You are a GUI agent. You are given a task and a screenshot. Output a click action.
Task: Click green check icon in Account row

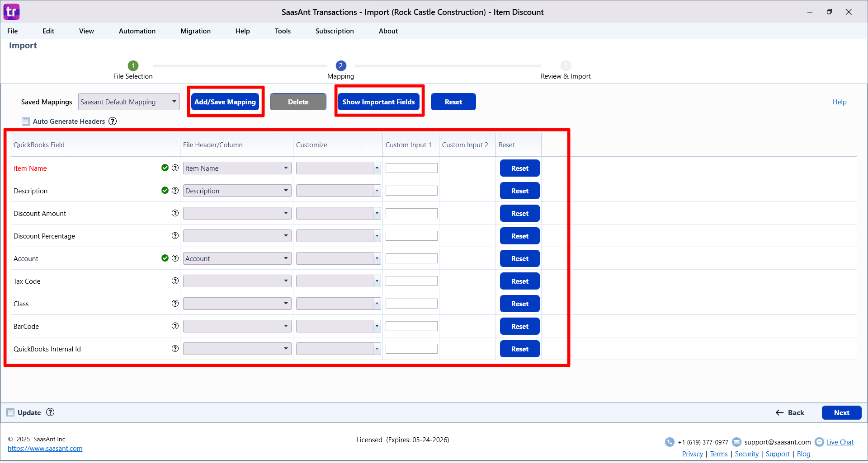165,258
